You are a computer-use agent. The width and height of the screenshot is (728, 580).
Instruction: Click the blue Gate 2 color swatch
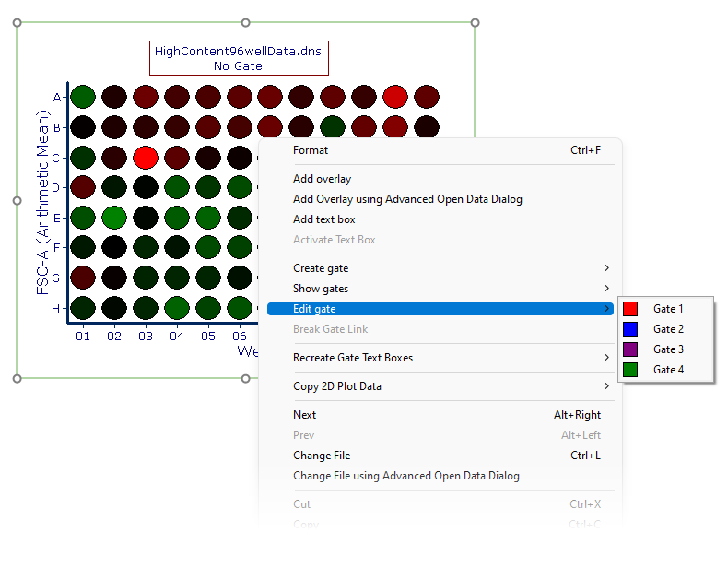pos(630,329)
